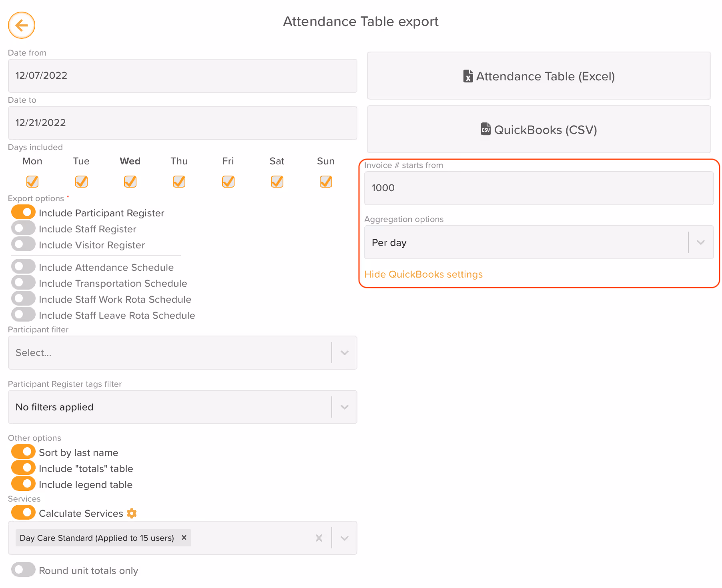
Task: Go back using the orange arrow button
Action: [x=22, y=25]
